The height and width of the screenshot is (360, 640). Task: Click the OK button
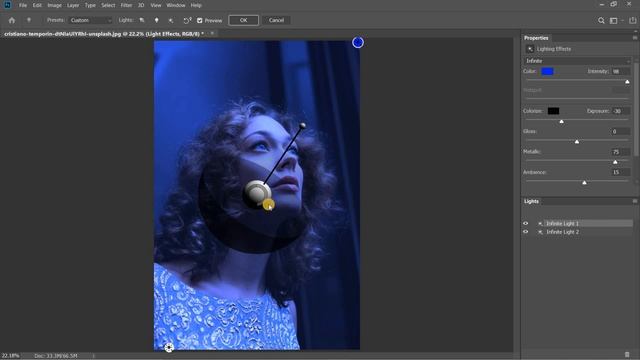[244, 20]
